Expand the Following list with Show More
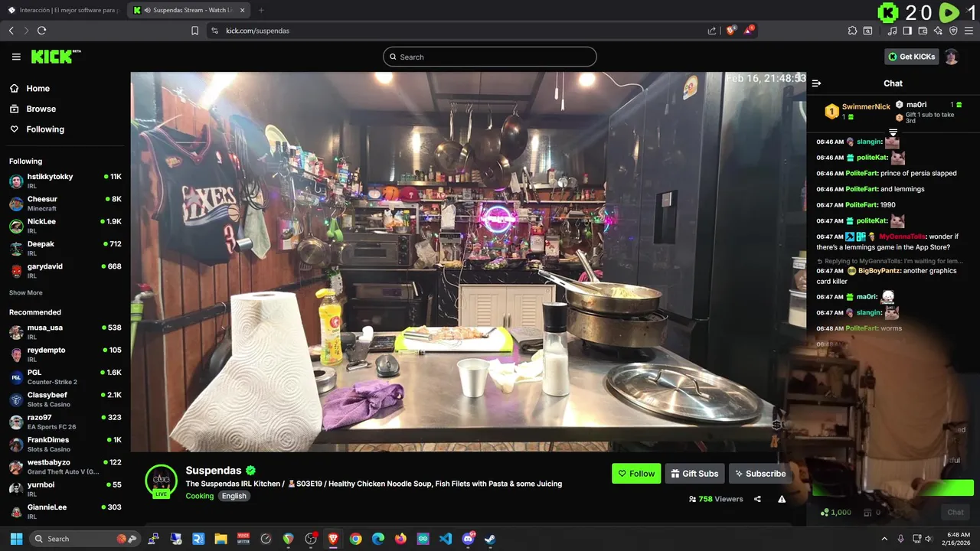 26,292
